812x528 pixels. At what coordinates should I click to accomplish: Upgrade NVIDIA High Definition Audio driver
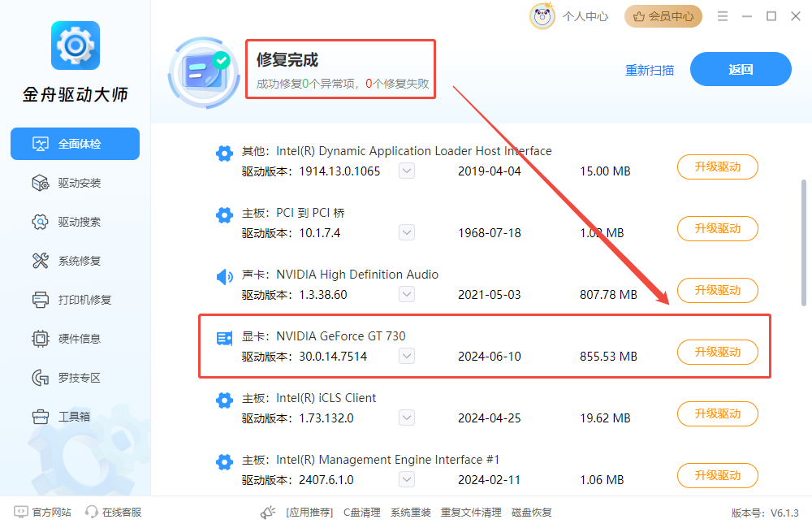pyautogui.click(x=718, y=290)
